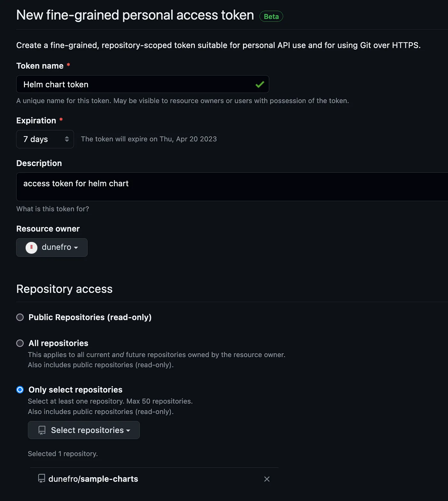Click the repository icon in Select repositories button

[42, 430]
